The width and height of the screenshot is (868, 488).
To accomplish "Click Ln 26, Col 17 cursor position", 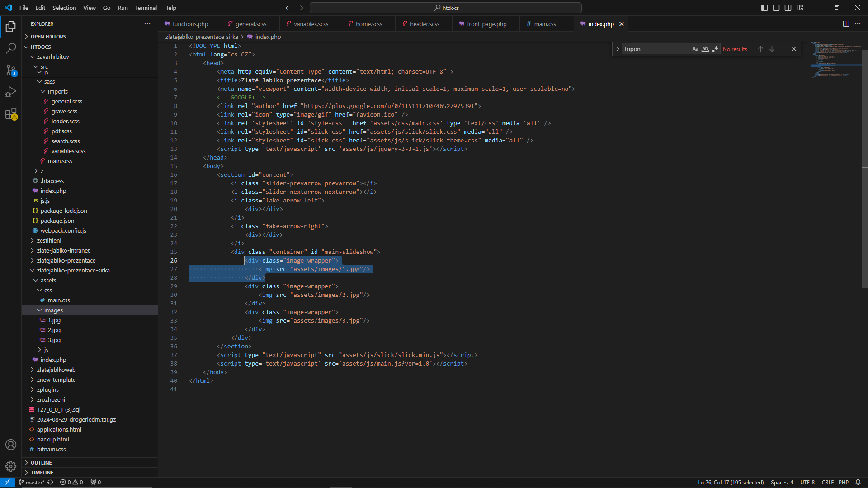I will click(731, 482).
